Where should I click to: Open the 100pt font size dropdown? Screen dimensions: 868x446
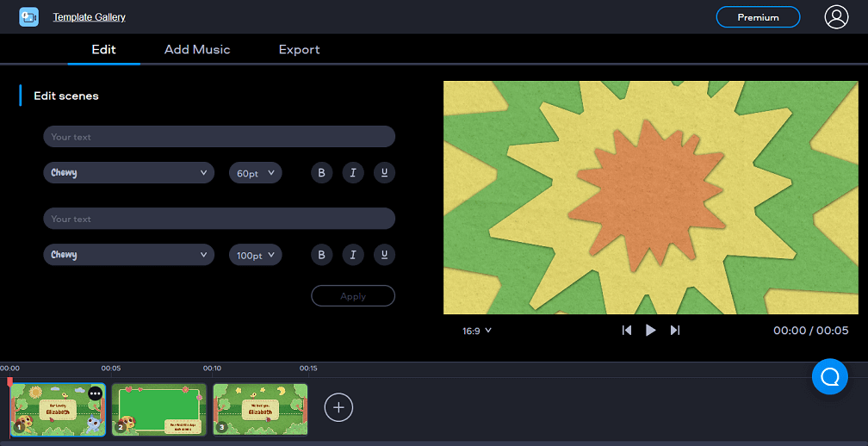click(255, 255)
